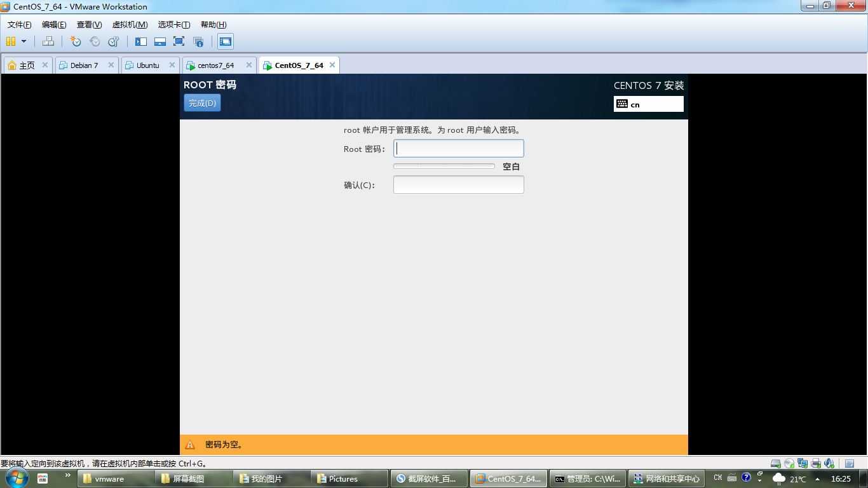Screen dimensions: 868x488
Task: Click the message log status icon
Action: point(850,464)
